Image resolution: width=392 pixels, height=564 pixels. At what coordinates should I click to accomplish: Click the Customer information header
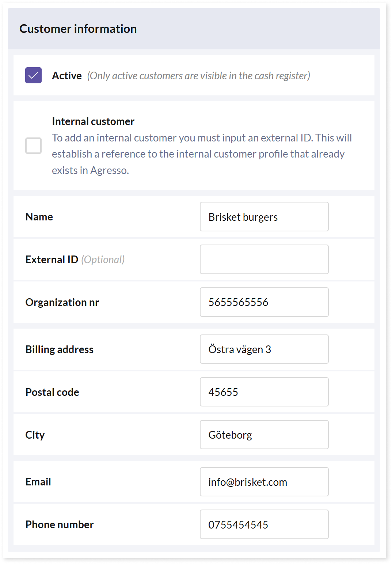[78, 29]
